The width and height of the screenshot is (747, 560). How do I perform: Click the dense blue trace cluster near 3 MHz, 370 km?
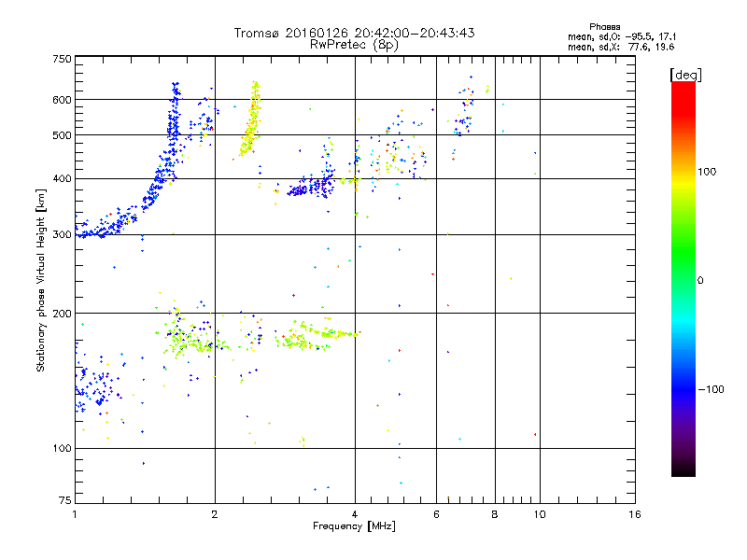tap(310, 187)
